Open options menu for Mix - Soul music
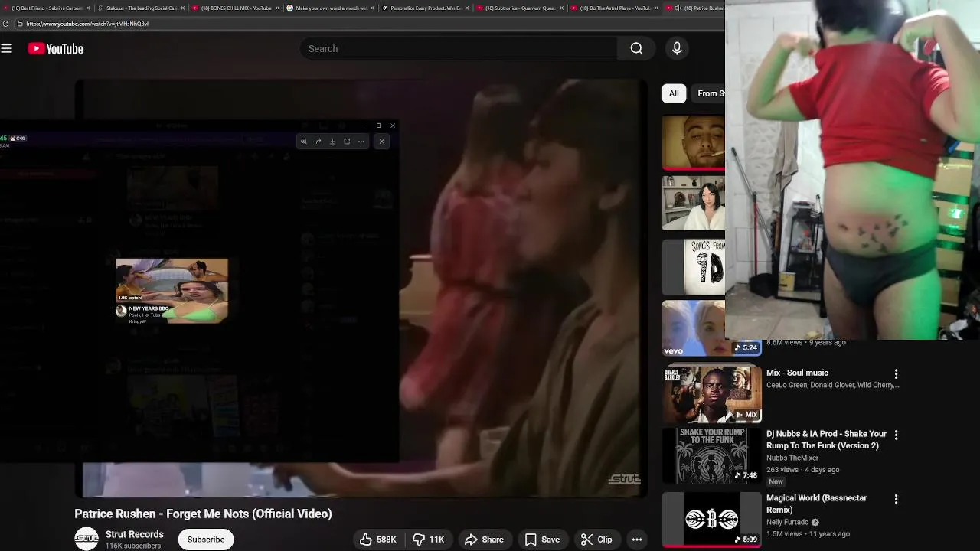 point(896,374)
